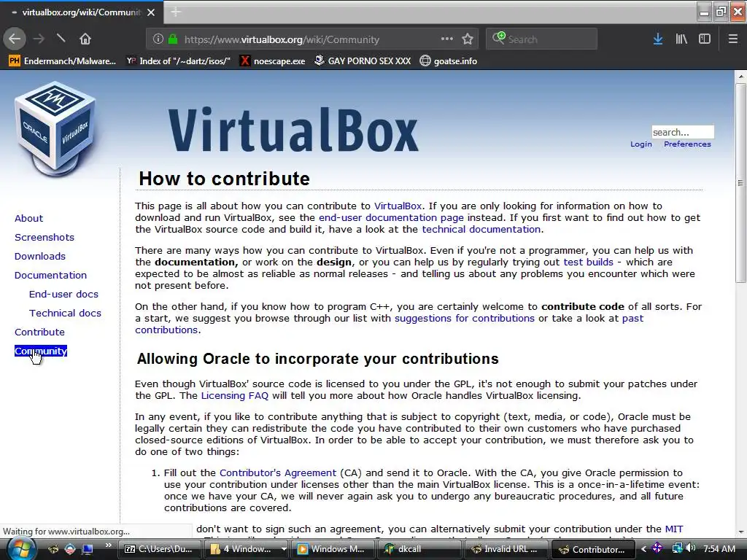Open the hamburger application menu

point(732,39)
